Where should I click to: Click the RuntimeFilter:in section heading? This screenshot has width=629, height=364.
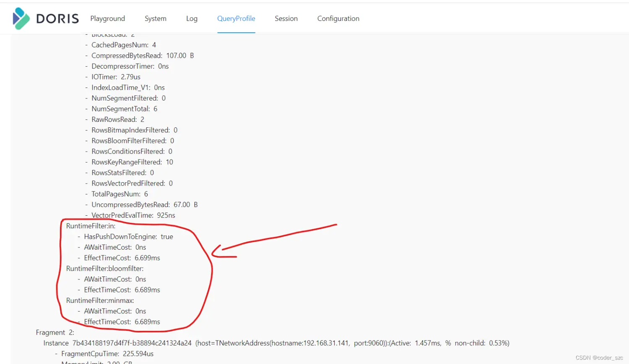[x=91, y=226]
